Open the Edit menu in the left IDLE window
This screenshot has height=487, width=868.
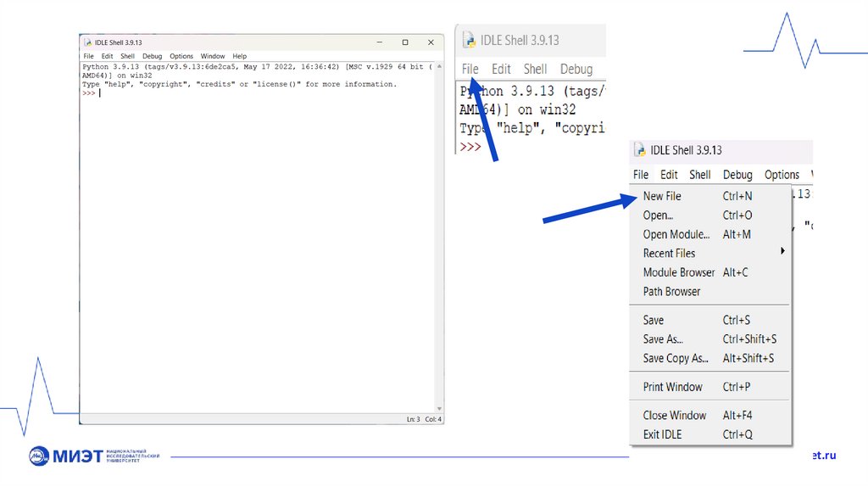107,56
